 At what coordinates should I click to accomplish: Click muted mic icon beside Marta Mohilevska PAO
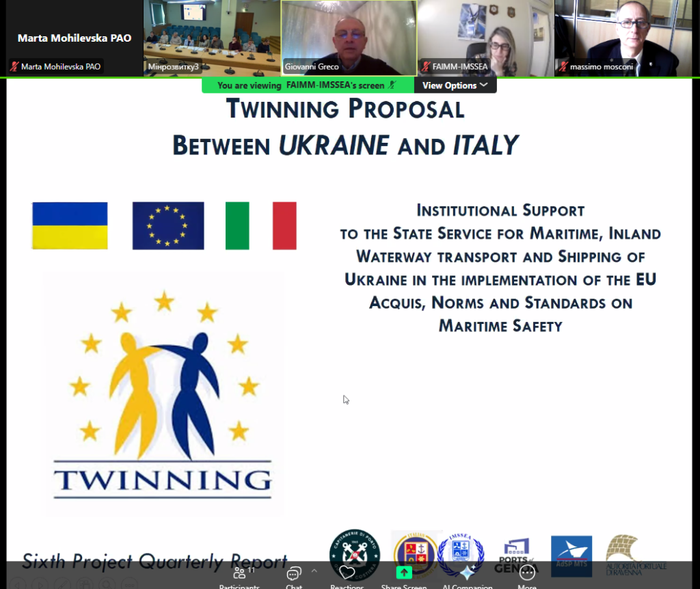[x=14, y=67]
